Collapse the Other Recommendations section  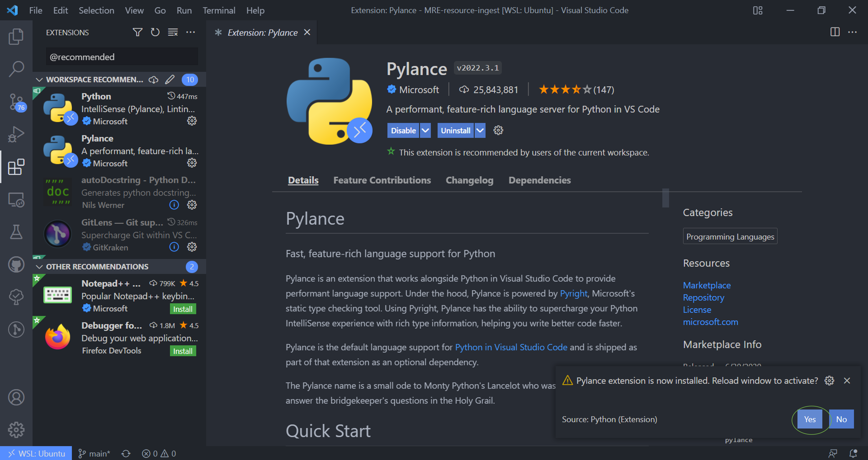39,266
